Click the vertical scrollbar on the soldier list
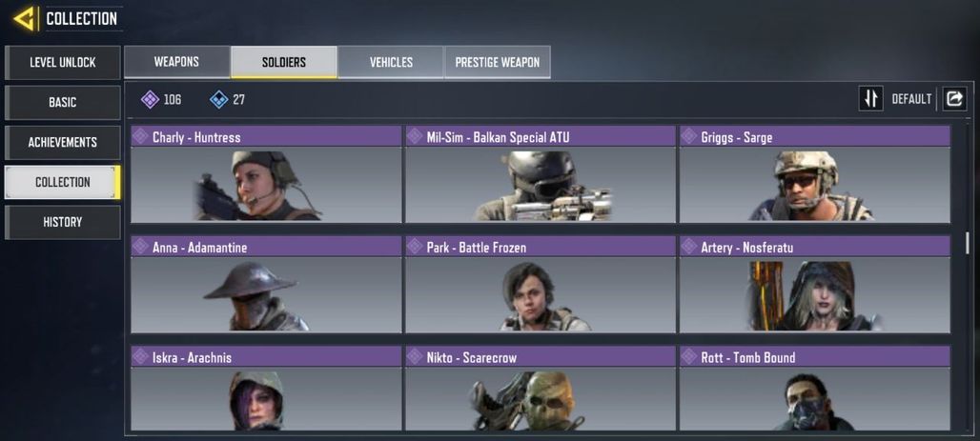Viewport: 980px width, 441px height. 968,242
